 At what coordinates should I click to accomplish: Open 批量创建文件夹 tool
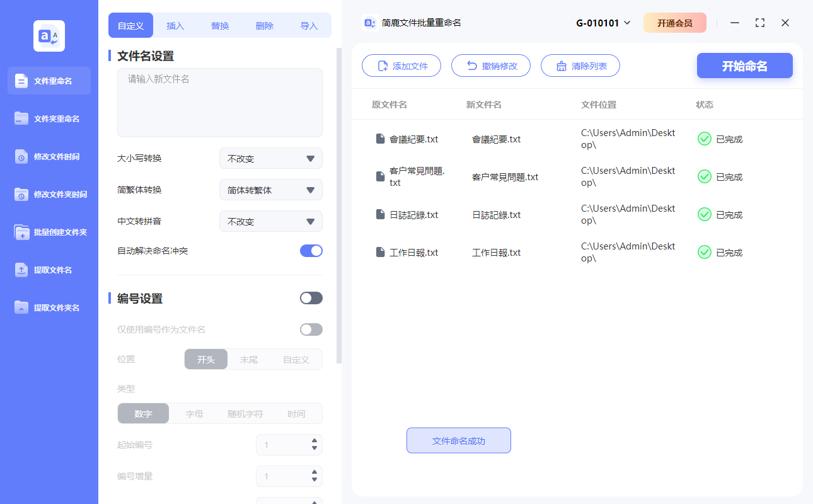click(49, 232)
